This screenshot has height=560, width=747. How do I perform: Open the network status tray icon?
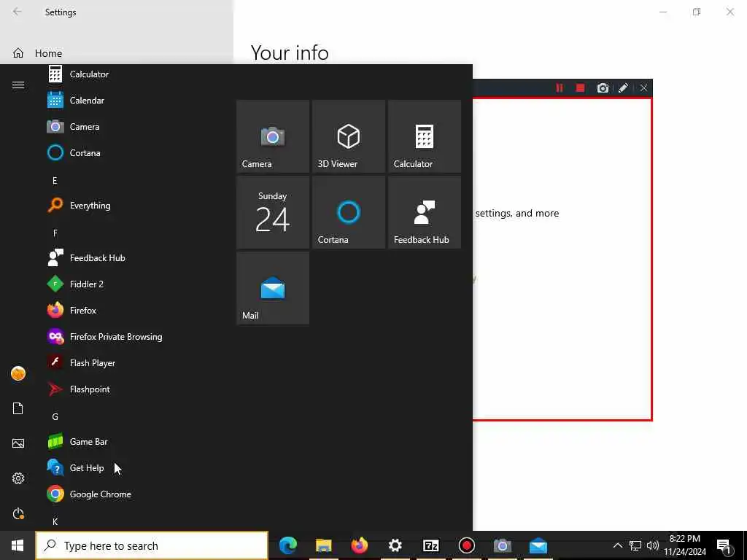(635, 545)
